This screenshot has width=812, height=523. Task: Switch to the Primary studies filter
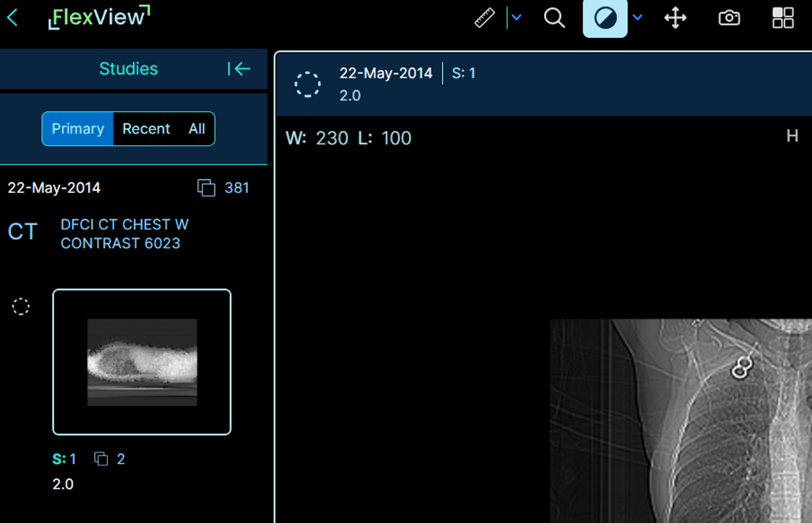[x=77, y=129]
